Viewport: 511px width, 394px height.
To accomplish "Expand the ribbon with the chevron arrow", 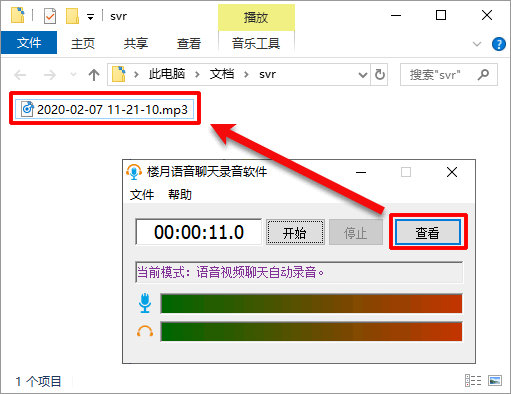I will click(477, 44).
